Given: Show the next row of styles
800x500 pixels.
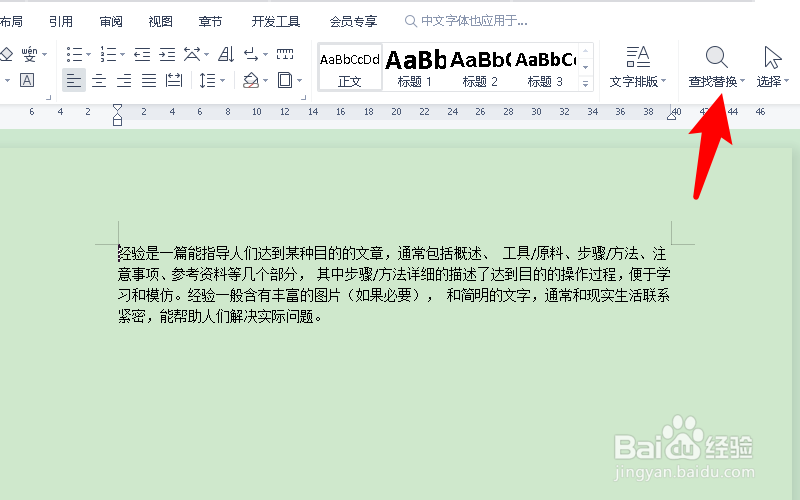Looking at the screenshot, I should tap(586, 67).
